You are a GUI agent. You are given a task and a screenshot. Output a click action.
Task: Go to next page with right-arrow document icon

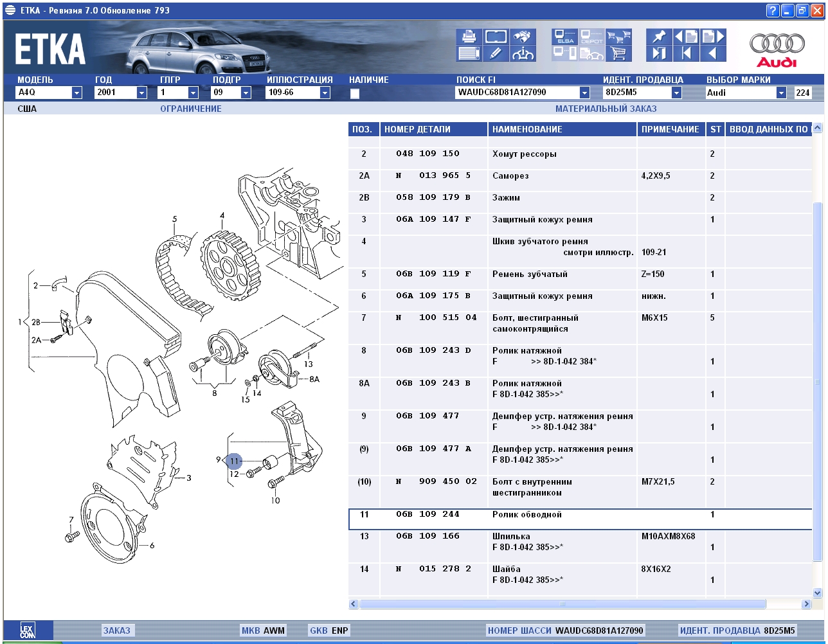coord(713,37)
